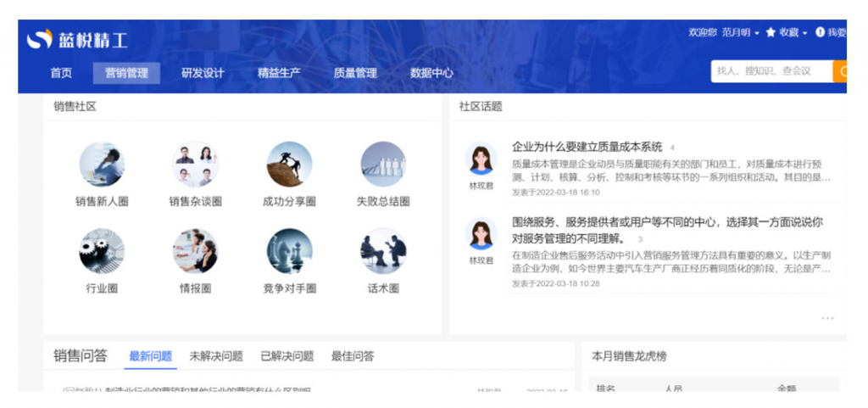The height and width of the screenshot is (408, 868).
Task: Open the 成功分享圈 circle icon
Action: 289,164
